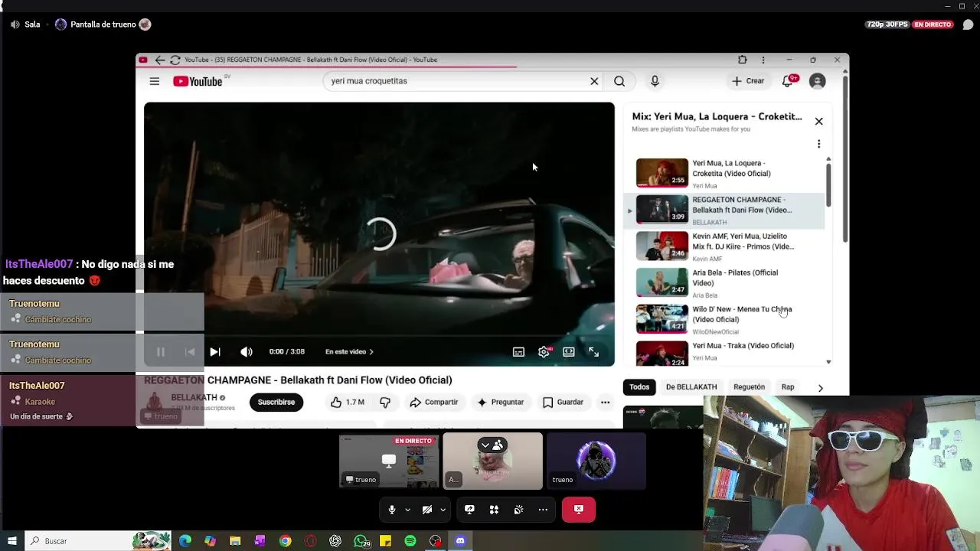Enter fullscreen video mode
The width and height of the screenshot is (980, 551).
pyautogui.click(x=593, y=352)
